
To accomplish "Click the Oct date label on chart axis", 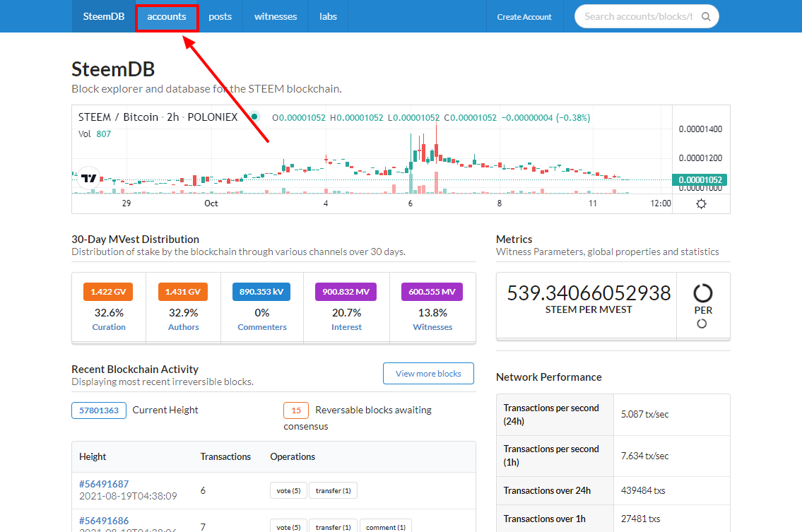I will click(211, 203).
